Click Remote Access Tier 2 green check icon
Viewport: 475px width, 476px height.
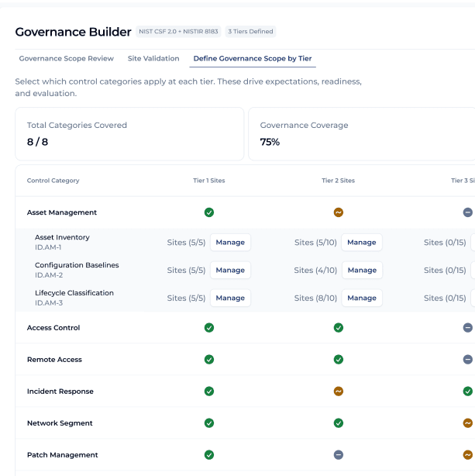click(x=339, y=360)
